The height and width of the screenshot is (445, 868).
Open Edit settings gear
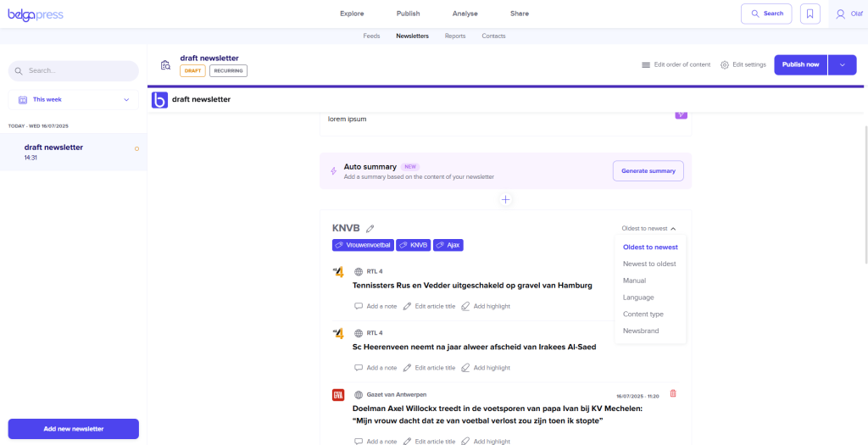[743, 64]
